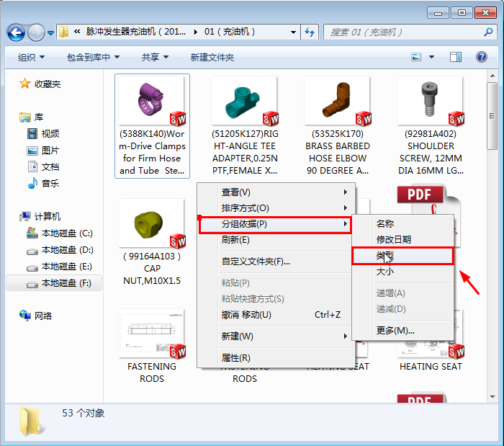Click the 新建文件夹 button
Viewport: 504px width, 446px height.
coord(212,58)
